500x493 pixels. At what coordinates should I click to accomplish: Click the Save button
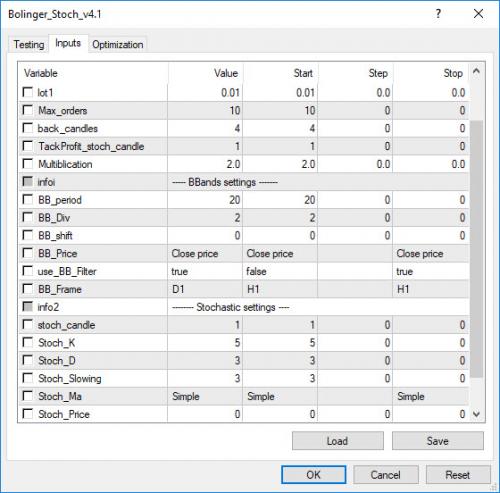438,441
